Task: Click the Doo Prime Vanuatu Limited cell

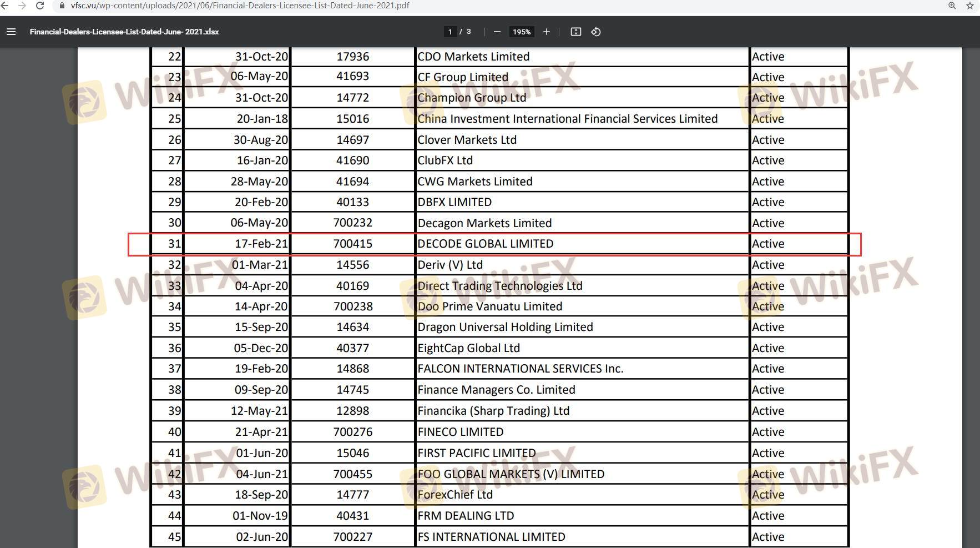Action: (x=489, y=306)
